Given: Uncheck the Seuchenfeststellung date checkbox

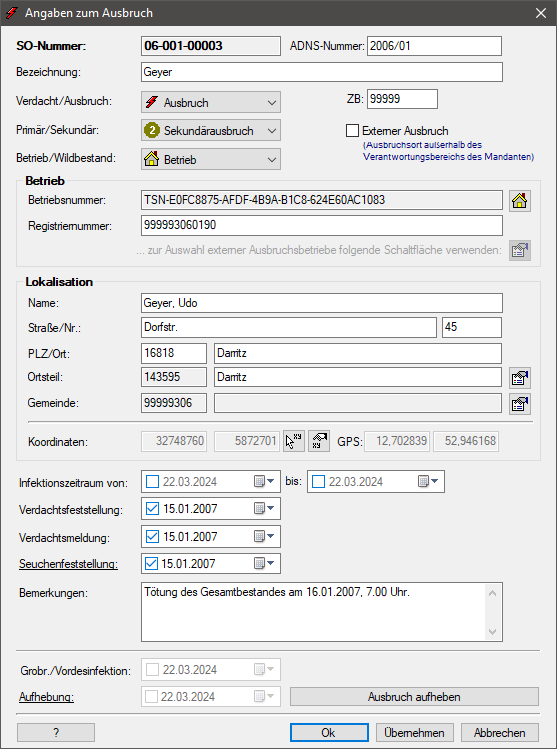Looking at the screenshot, I should [x=151, y=564].
